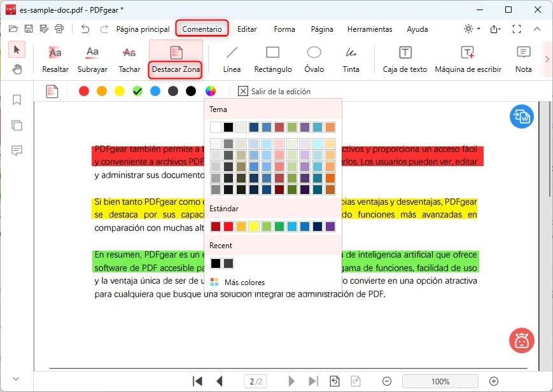Open file with the folder icon
The width and height of the screenshot is (553, 392).
(13, 29)
